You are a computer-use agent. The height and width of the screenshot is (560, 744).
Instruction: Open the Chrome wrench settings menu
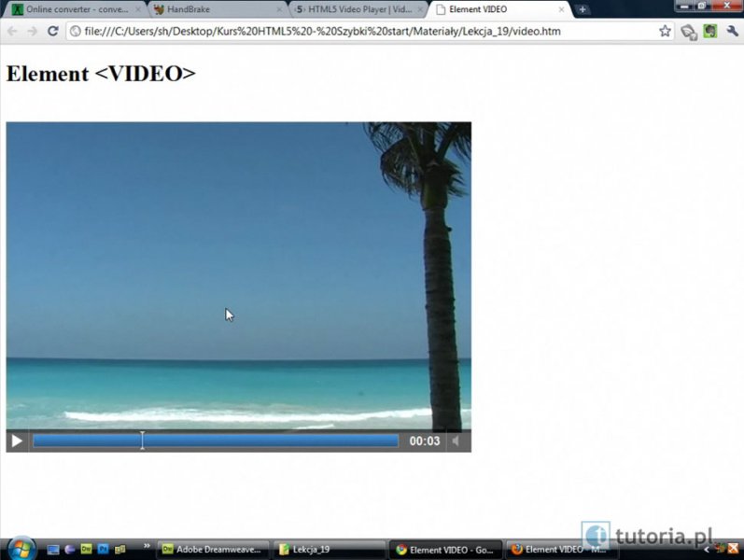[x=732, y=31]
